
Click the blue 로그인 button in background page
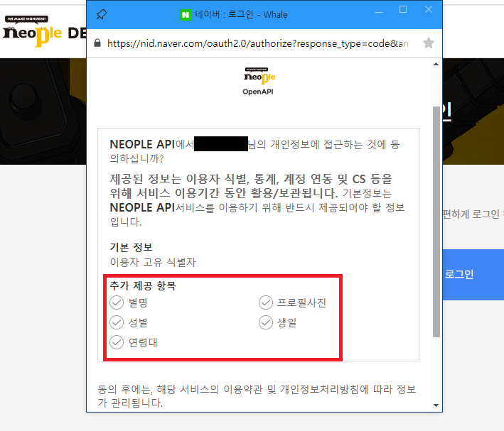coord(473,275)
